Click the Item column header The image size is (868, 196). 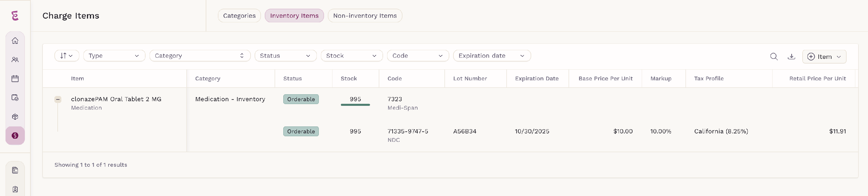[x=78, y=78]
